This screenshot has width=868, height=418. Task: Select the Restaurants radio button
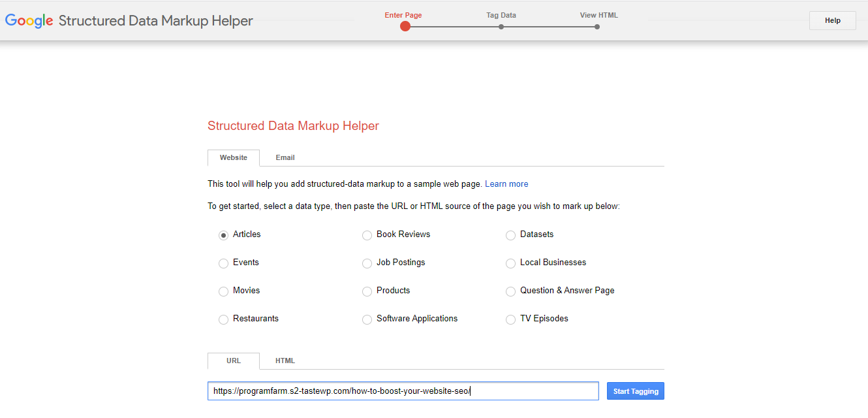tap(223, 319)
